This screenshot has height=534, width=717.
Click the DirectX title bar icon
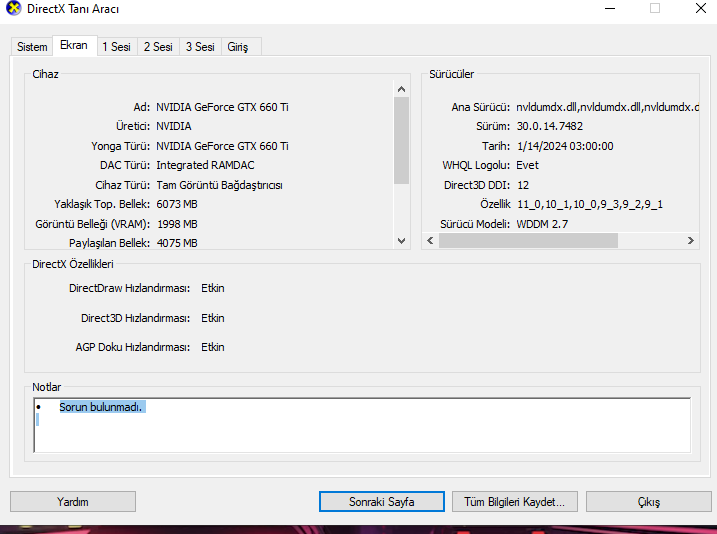tap(13, 8)
